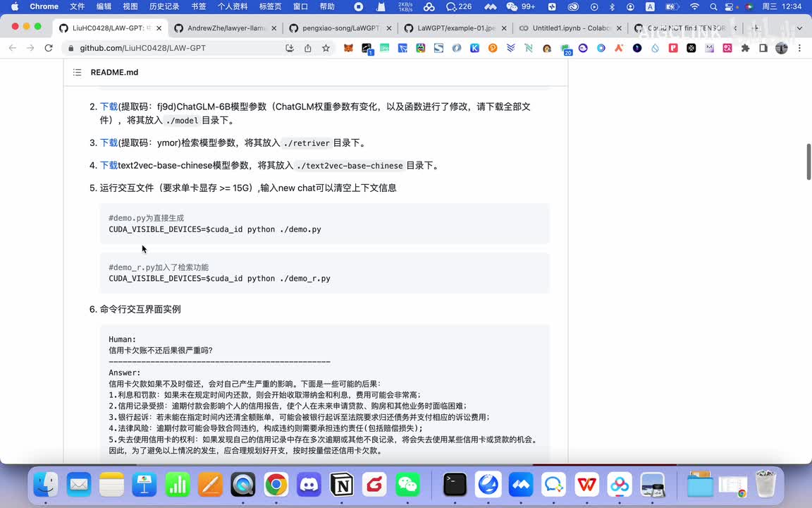Click 下载 link for text2vec-base-chinese model
This screenshot has width=812, height=508.
(x=109, y=165)
